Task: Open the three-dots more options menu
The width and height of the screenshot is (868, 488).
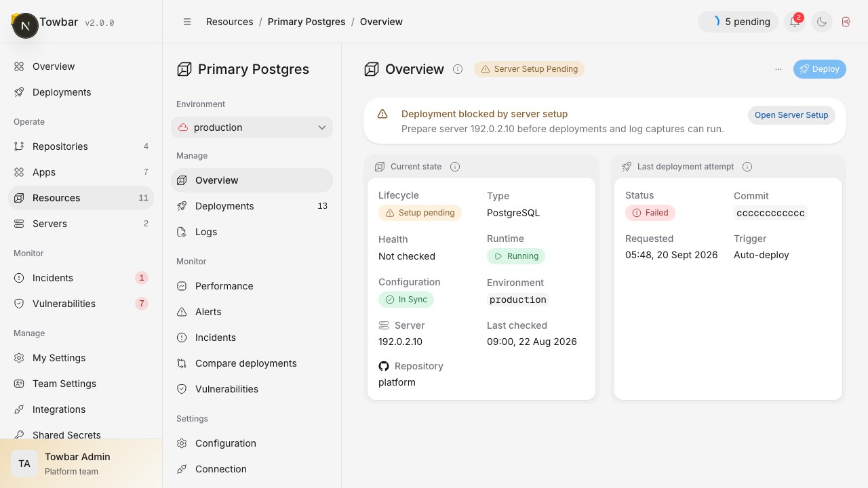Action: (x=778, y=68)
